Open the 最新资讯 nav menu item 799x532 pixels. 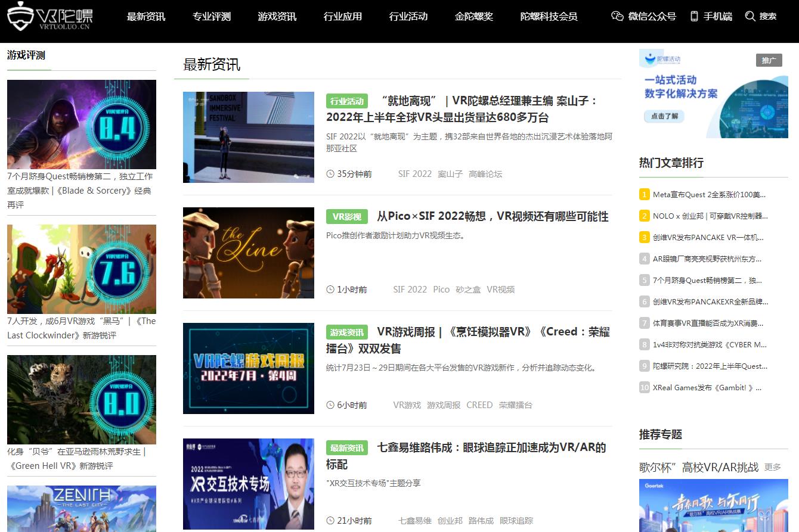click(x=146, y=17)
